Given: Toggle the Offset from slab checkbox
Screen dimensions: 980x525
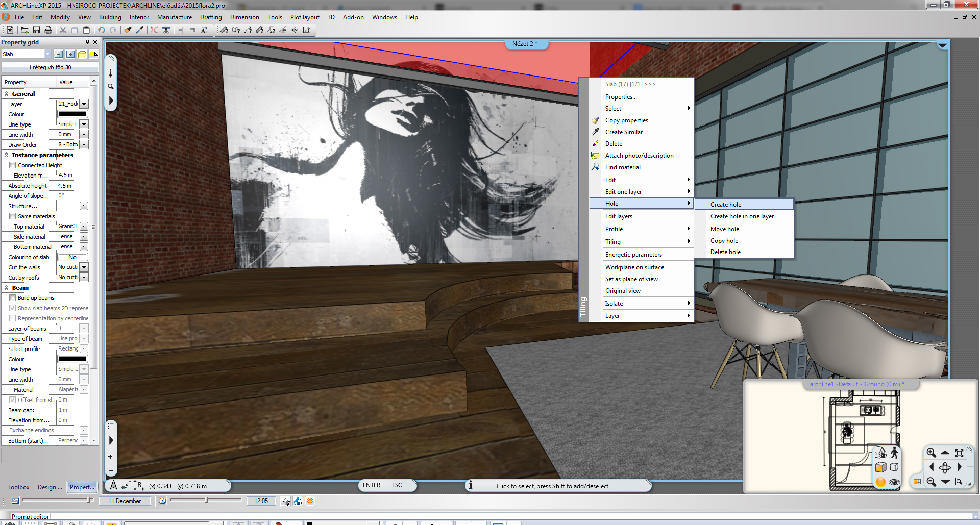Looking at the screenshot, I should point(13,400).
